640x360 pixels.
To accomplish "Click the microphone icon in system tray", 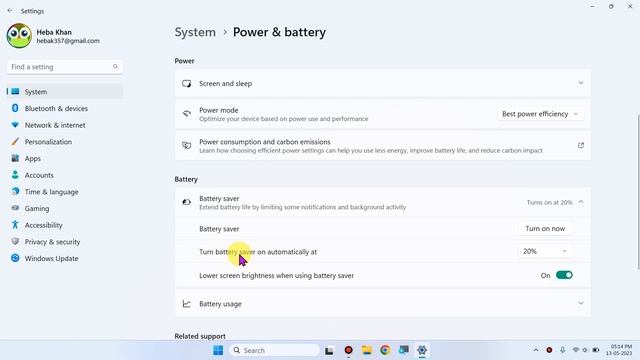I will tap(562, 350).
